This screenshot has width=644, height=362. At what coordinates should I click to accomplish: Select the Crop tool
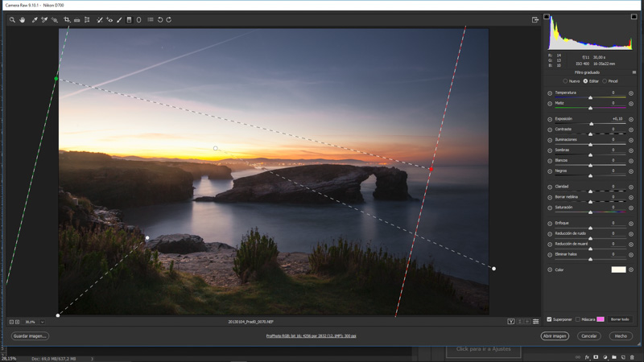point(67,19)
